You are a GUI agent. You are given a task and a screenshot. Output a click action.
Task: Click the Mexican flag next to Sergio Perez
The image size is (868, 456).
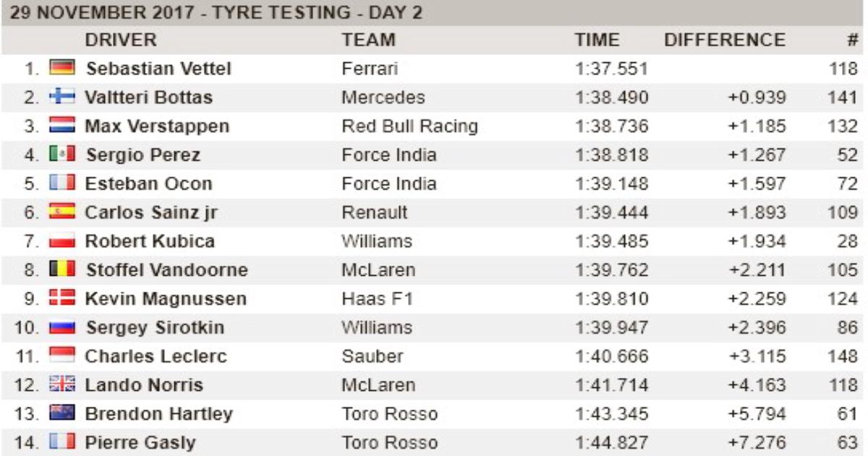click(x=61, y=154)
